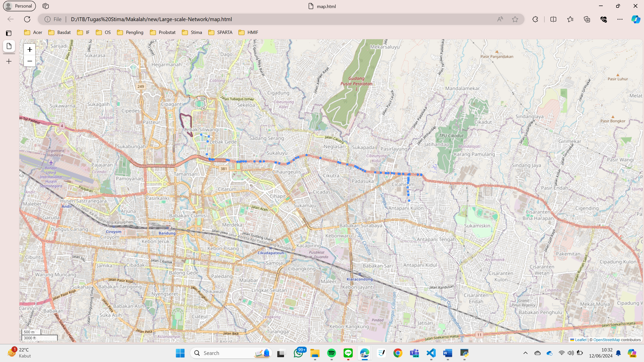644x362 pixels.
Task: Click the map zoom in button
Action: (30, 50)
